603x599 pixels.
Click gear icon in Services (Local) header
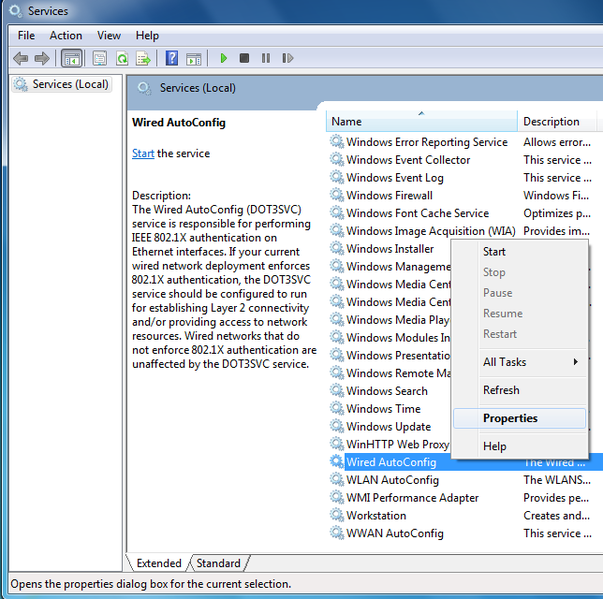[x=144, y=88]
